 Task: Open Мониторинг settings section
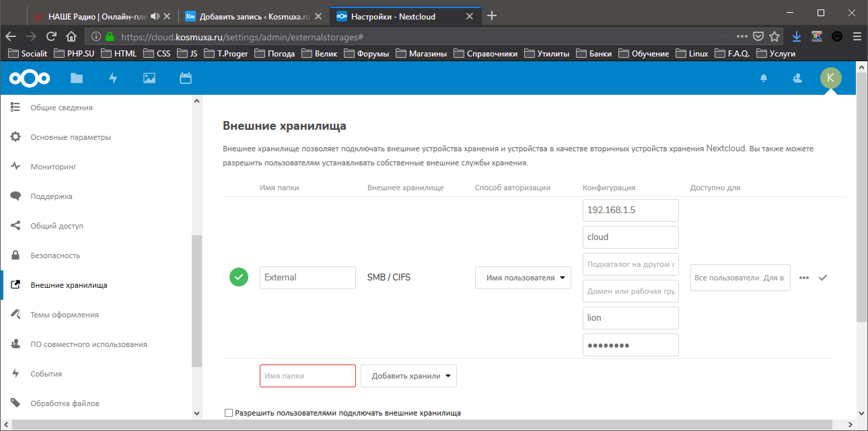(54, 167)
